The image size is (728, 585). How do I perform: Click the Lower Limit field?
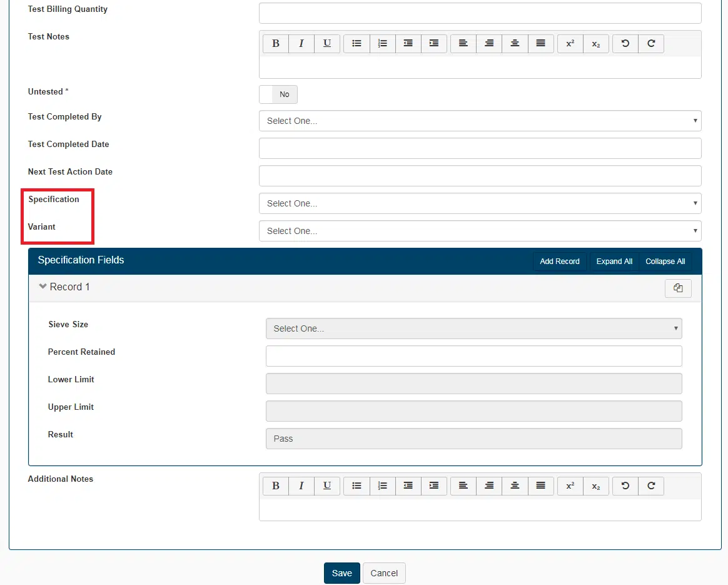pos(473,384)
